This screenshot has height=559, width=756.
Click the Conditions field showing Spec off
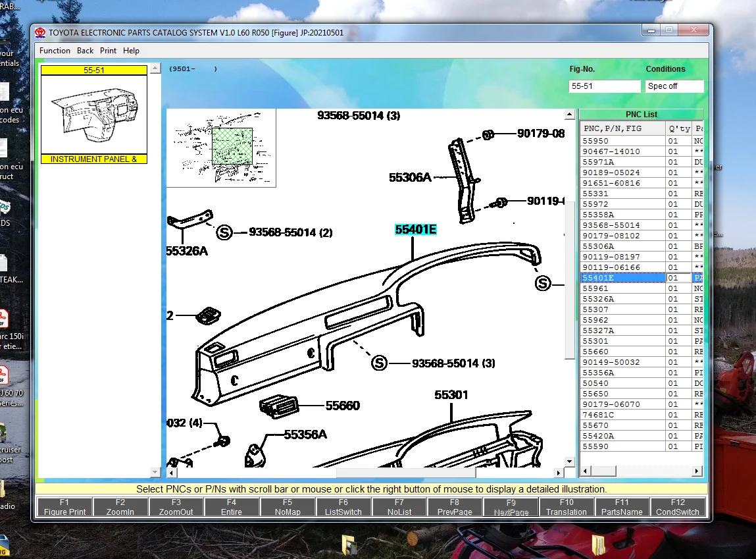(x=674, y=86)
